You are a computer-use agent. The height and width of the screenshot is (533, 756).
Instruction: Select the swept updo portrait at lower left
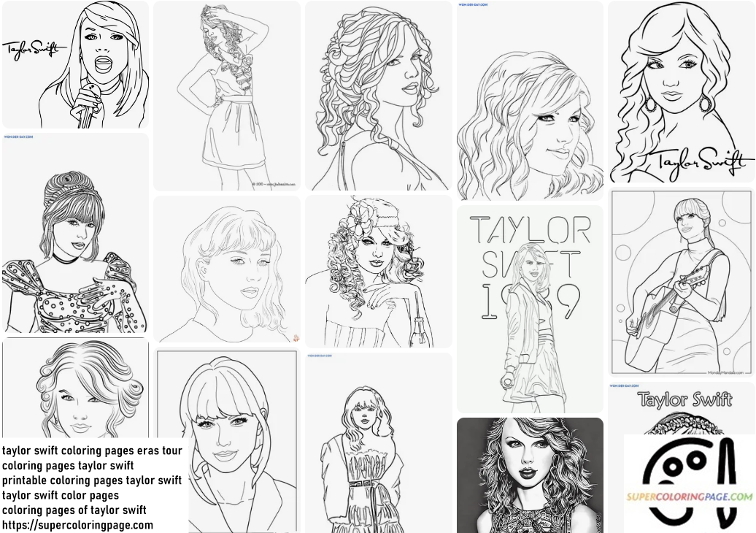point(76,387)
